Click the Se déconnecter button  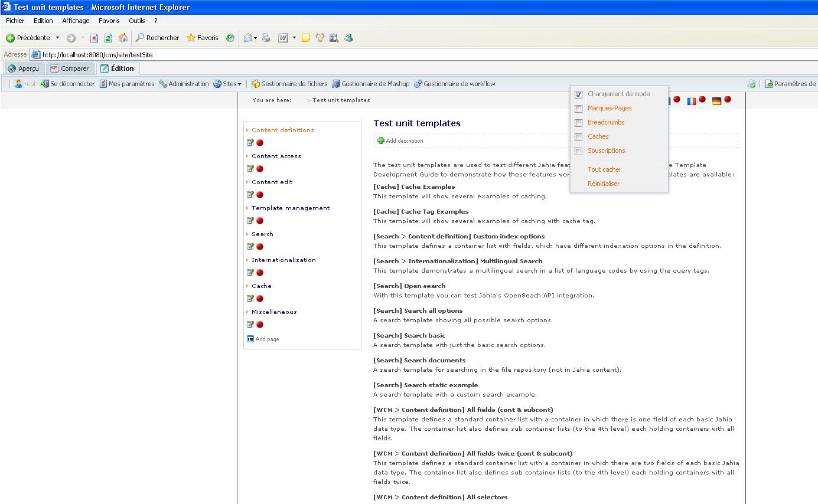pos(67,84)
